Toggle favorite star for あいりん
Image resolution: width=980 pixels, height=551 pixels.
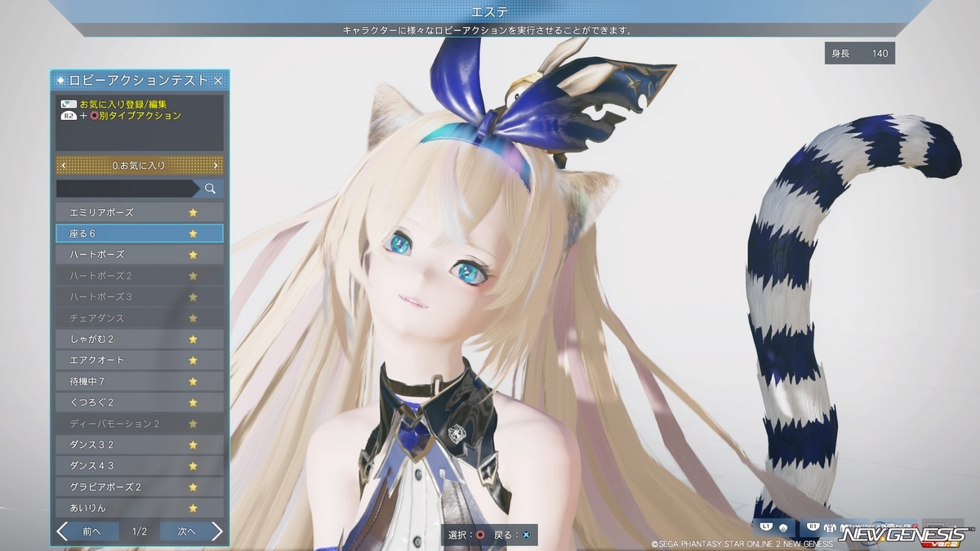tap(194, 509)
